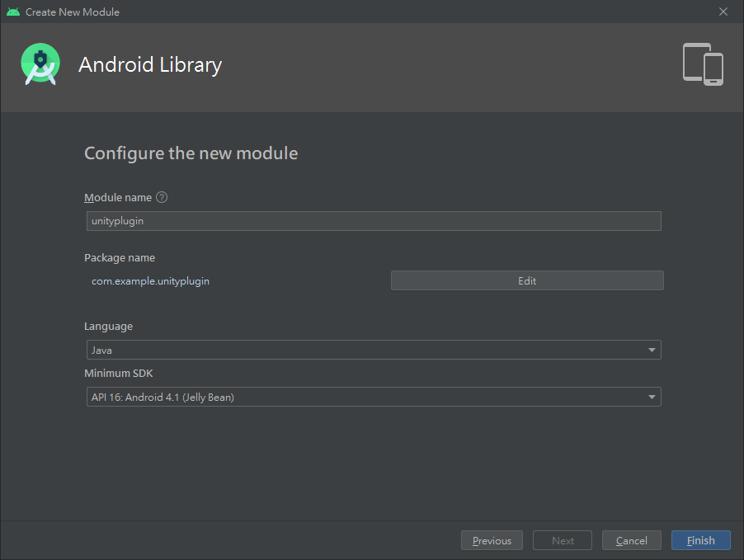
Task: Click the phone and tablet device icon
Action: click(x=703, y=64)
